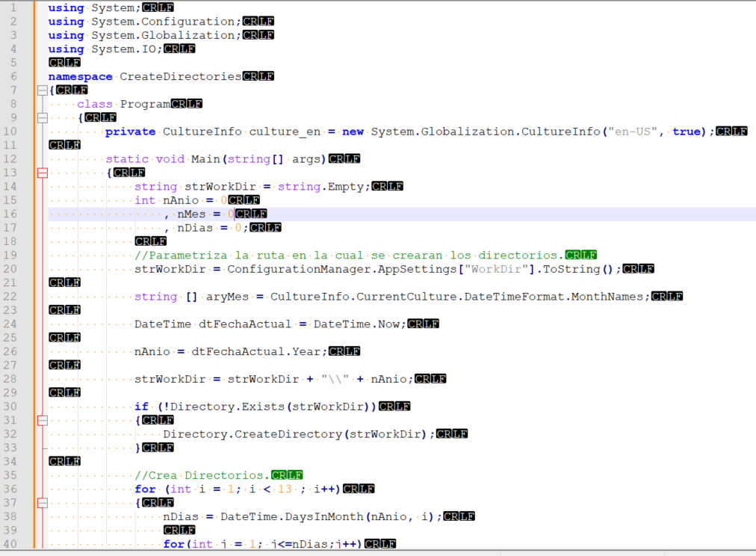Collapse the namespace block fold marker on line 7
The width and height of the screenshot is (756, 556).
[42, 90]
